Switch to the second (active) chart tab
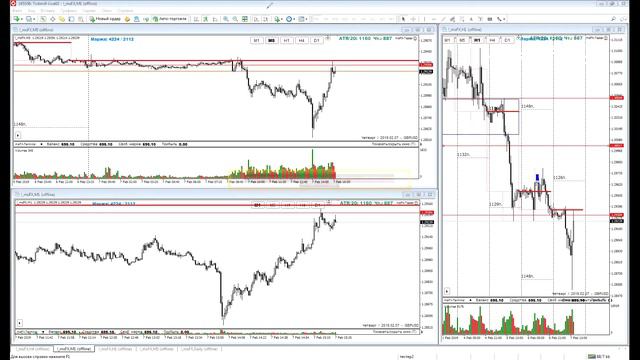This screenshot has width=640, height=360. pyautogui.click(x=73, y=349)
